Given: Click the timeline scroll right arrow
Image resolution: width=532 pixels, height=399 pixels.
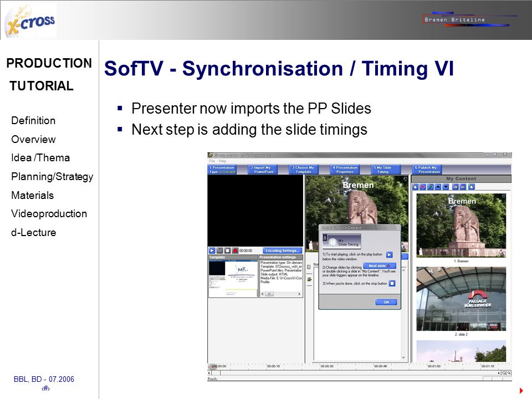Looking at the screenshot, I should (x=499, y=373).
